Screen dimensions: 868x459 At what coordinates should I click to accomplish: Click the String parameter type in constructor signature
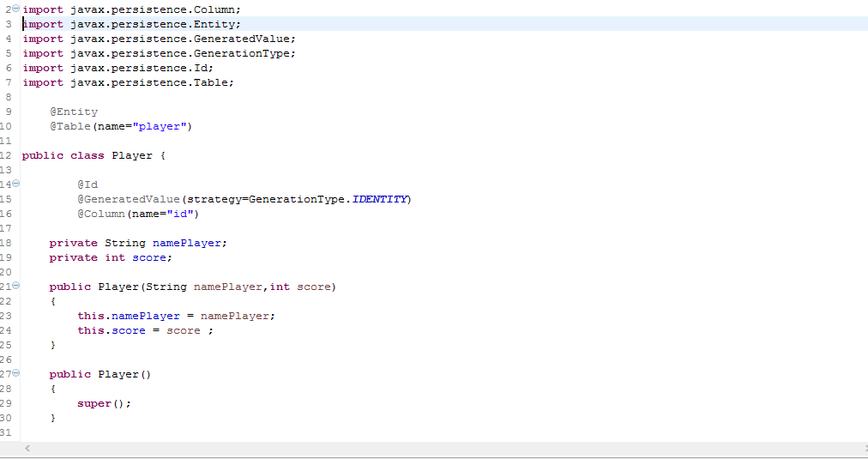point(166,287)
